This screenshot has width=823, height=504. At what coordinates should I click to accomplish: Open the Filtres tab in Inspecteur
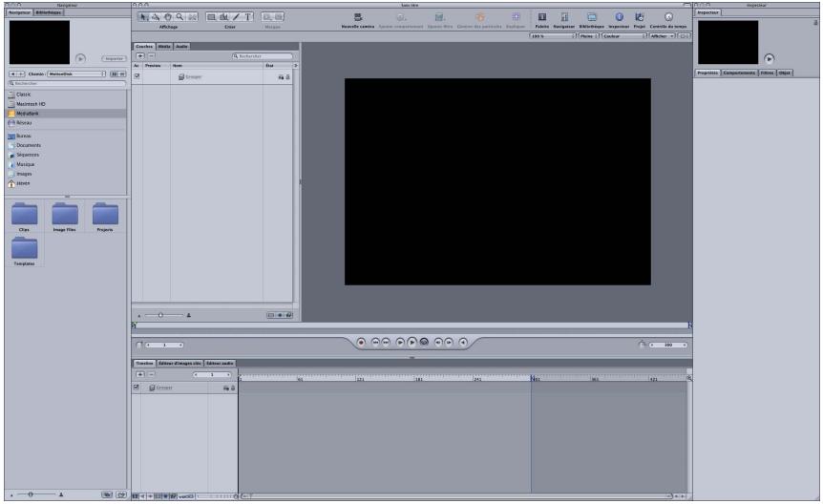pos(768,73)
